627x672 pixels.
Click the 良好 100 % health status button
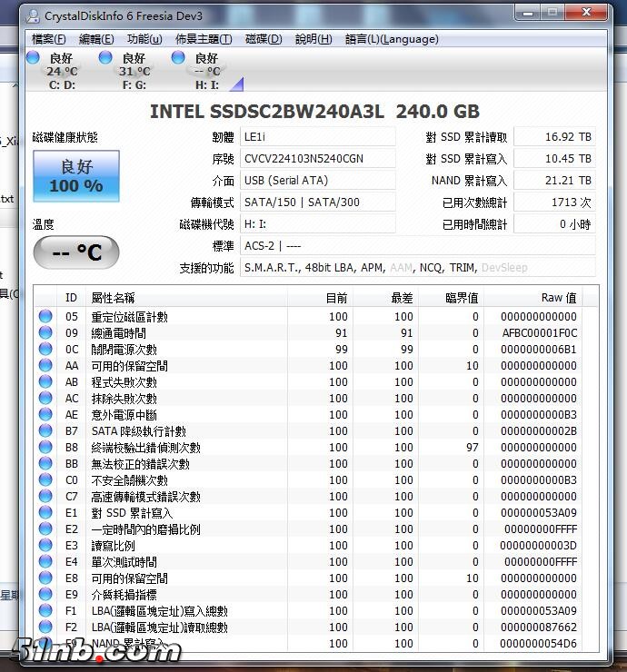76,176
